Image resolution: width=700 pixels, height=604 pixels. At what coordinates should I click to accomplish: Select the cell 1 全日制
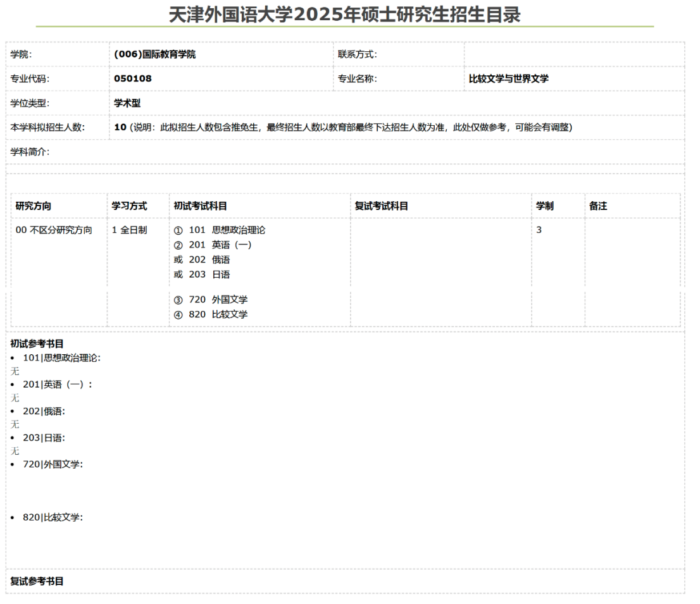pyautogui.click(x=130, y=230)
